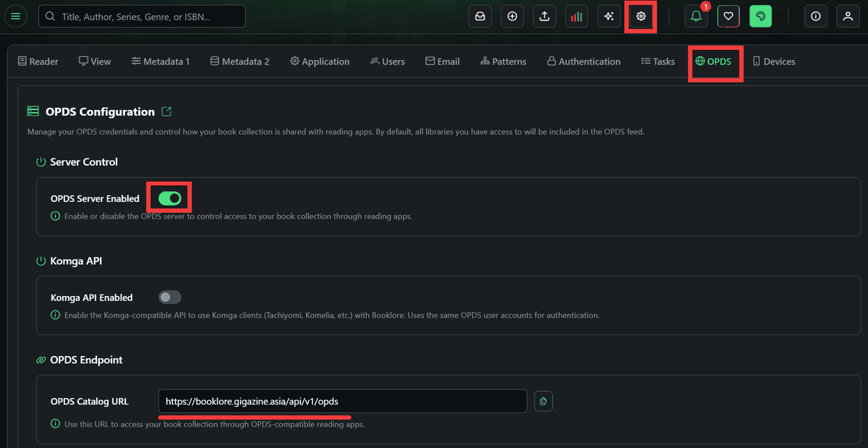Click the sparkle magic icon
868x448 pixels.
pos(609,16)
